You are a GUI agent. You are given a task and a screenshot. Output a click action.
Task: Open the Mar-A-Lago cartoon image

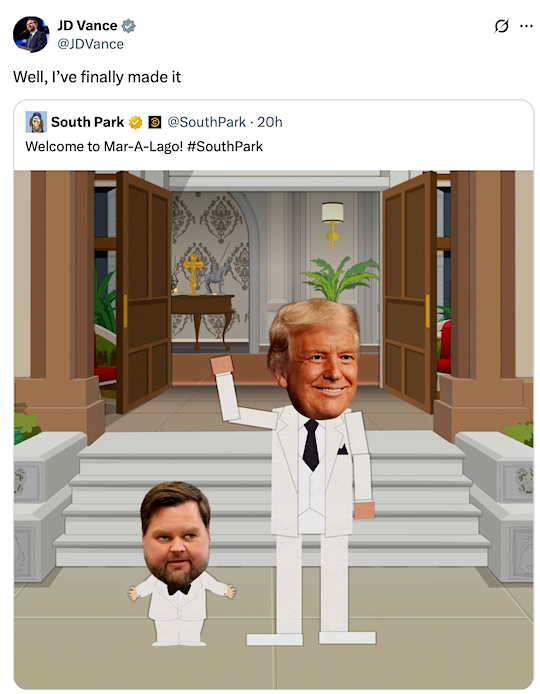point(274,429)
